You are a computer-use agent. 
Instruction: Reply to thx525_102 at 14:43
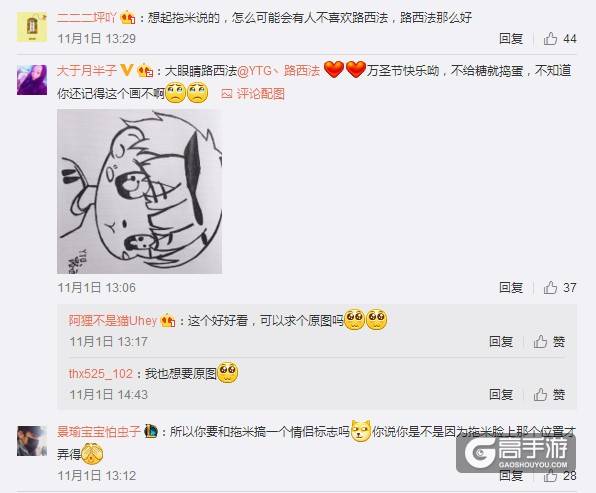tap(501, 395)
